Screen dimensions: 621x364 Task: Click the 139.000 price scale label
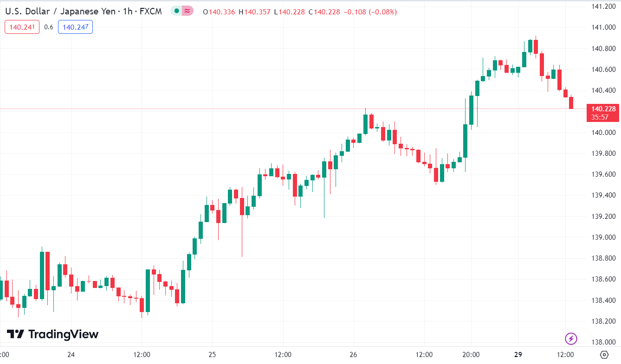point(602,237)
